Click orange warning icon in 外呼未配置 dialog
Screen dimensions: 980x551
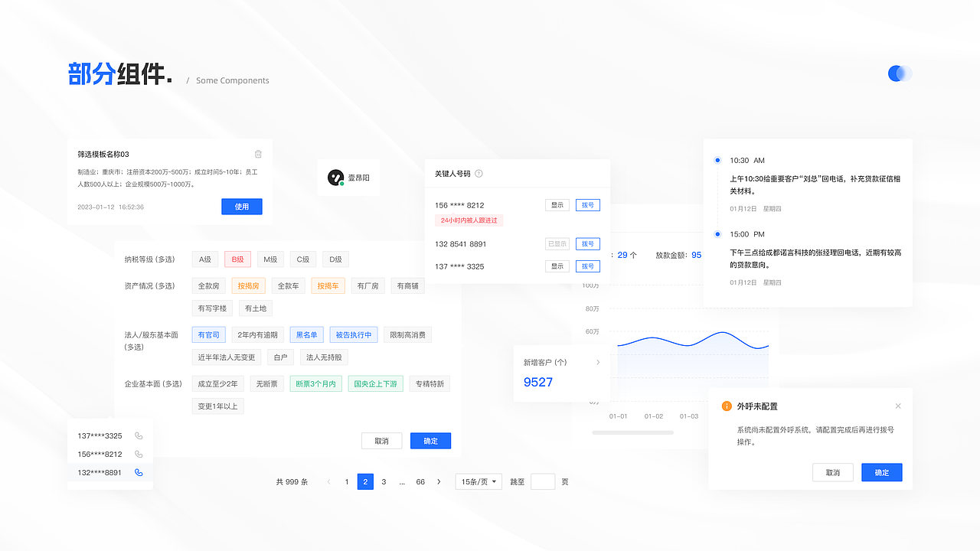(727, 406)
